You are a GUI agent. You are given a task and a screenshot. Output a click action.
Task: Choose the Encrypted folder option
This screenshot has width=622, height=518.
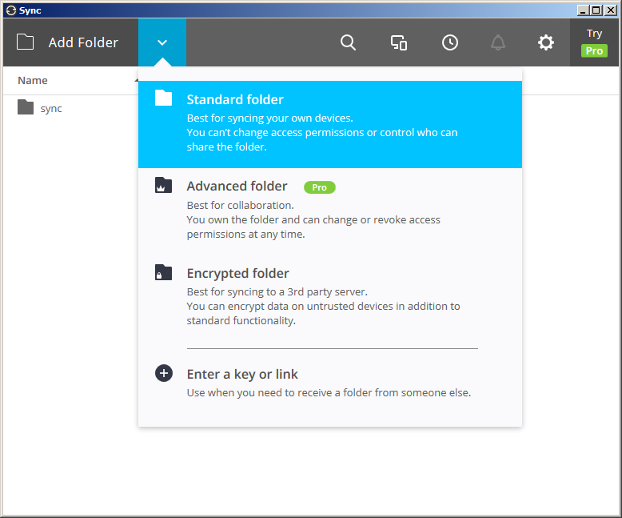pos(330,297)
